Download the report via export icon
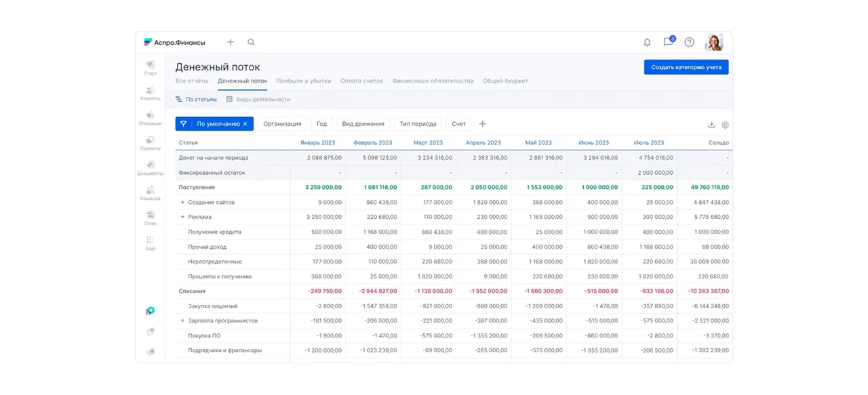Viewport: 868px width, 395px height. (x=711, y=125)
